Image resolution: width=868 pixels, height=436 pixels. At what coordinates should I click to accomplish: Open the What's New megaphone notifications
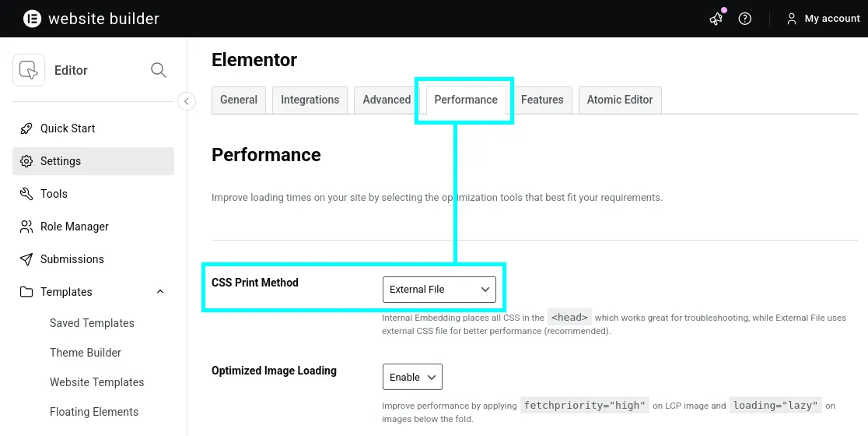tap(716, 19)
